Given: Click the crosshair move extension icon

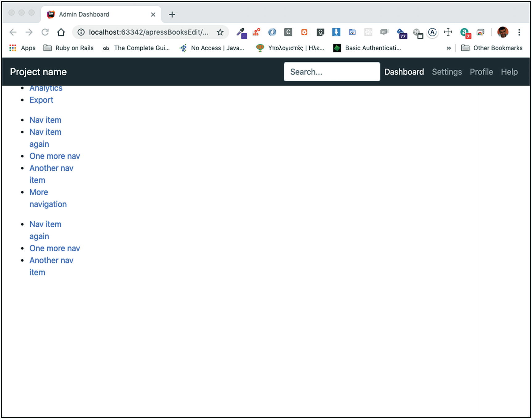Looking at the screenshot, I should pyautogui.click(x=448, y=32).
